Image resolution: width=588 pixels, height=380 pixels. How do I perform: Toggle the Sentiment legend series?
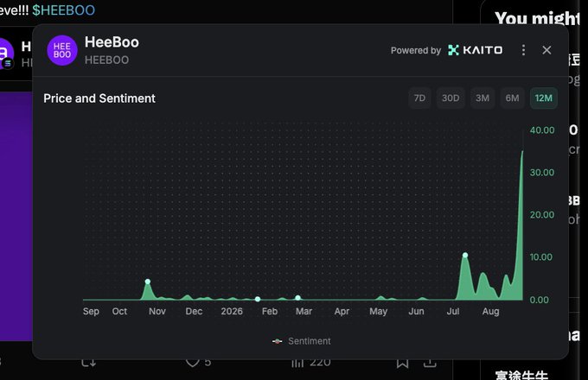point(302,341)
